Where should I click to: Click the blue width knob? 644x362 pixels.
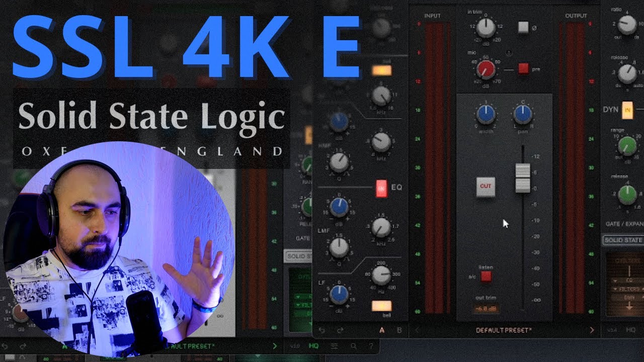[x=486, y=115]
